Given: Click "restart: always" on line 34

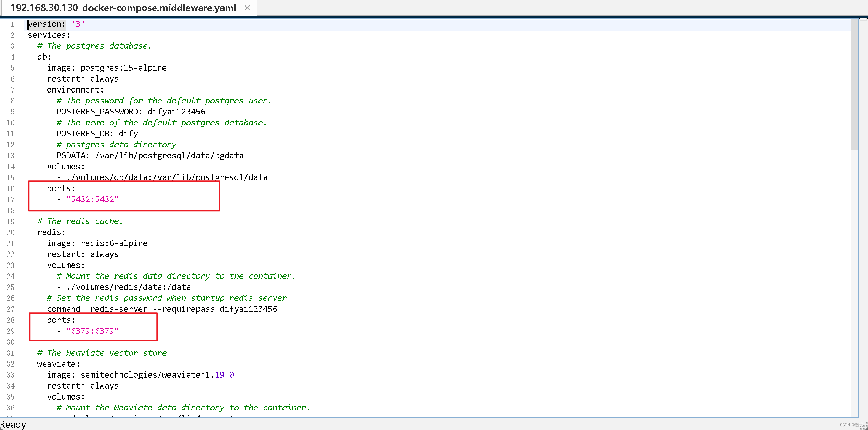Looking at the screenshot, I should 83,386.
